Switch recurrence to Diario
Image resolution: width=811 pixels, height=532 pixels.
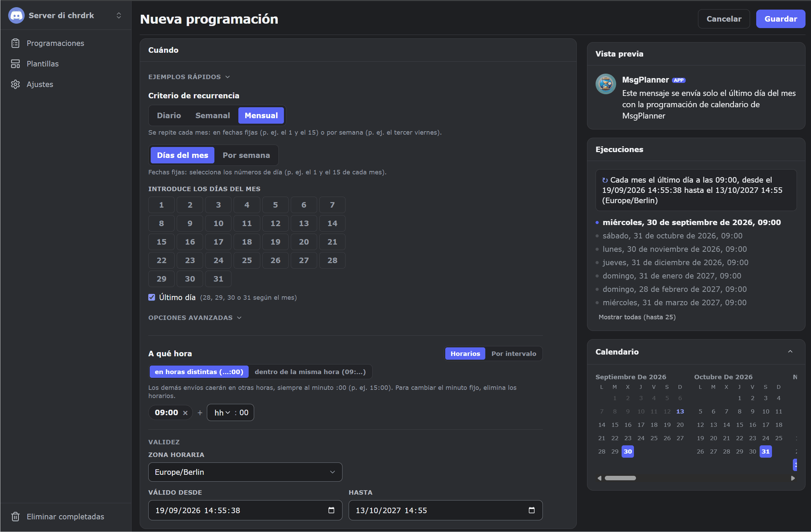click(x=169, y=115)
